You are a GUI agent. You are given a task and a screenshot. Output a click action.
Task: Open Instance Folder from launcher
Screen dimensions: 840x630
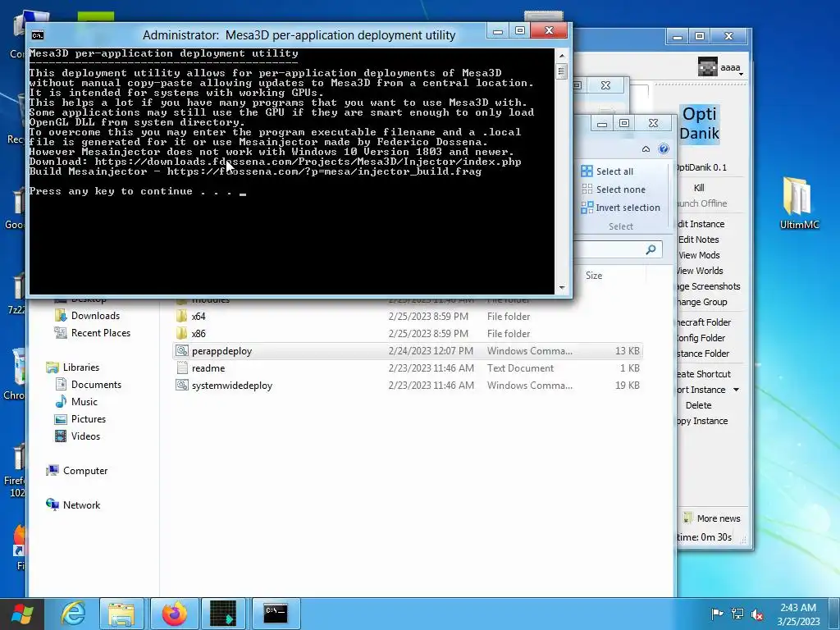tap(703, 353)
